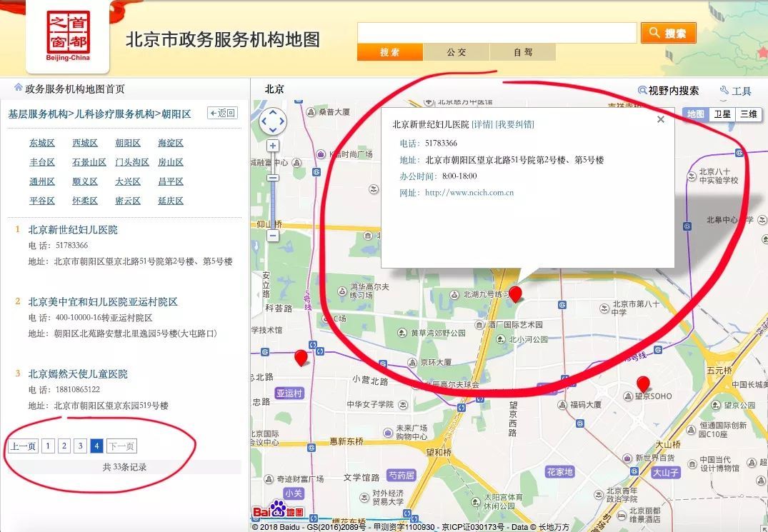Click the 北京八十中实验学校 school icon

691,176
